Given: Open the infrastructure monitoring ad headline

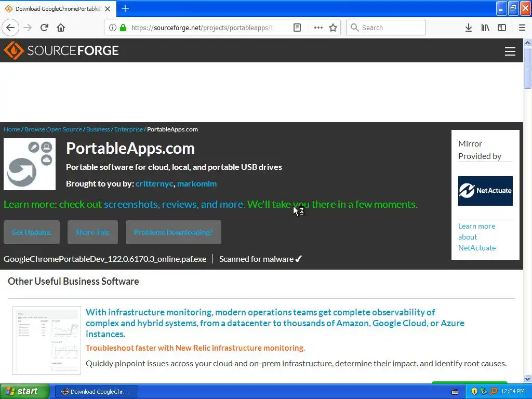Looking at the screenshot, I should point(275,323).
